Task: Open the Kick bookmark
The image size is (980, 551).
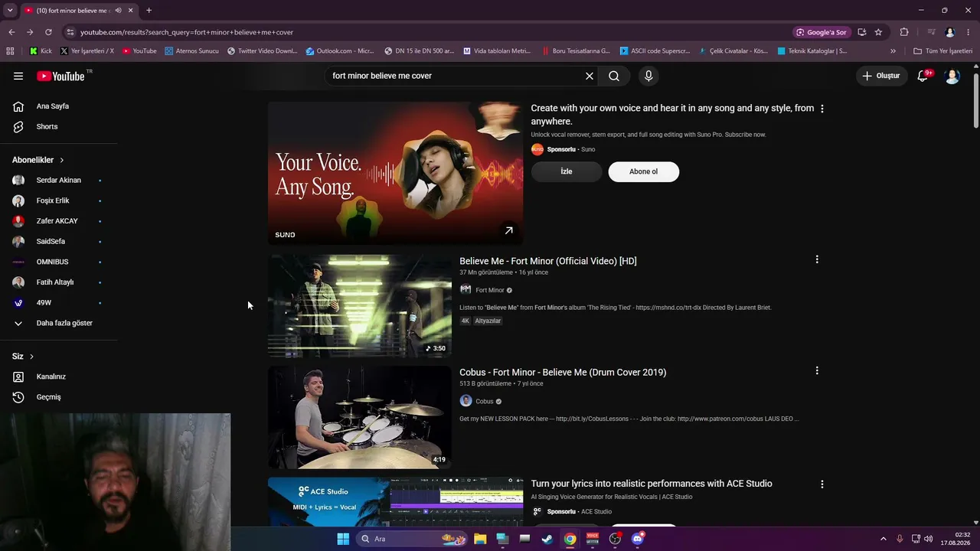Action: 41,51
